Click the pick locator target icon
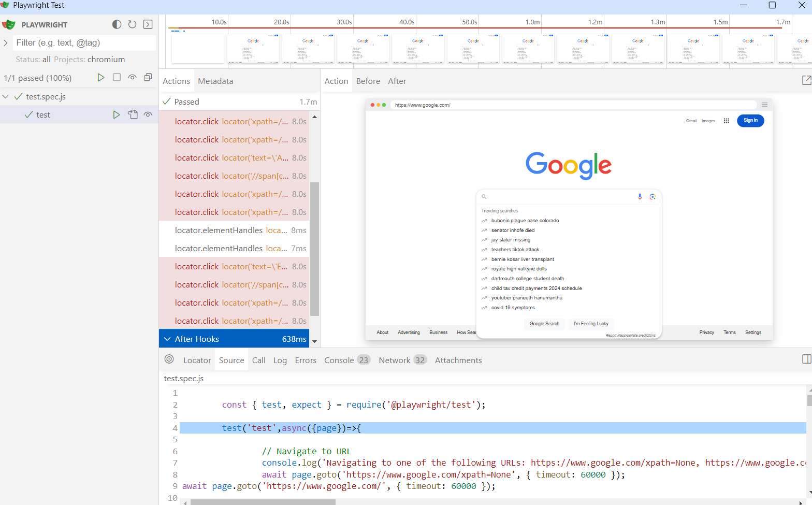 coord(169,359)
